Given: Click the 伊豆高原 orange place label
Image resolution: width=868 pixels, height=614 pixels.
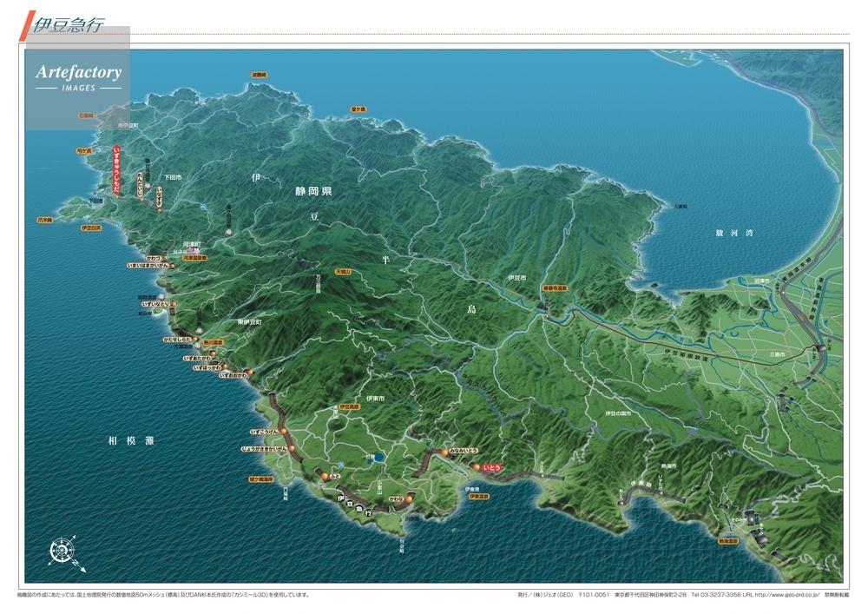Looking at the screenshot, I should [x=350, y=406].
